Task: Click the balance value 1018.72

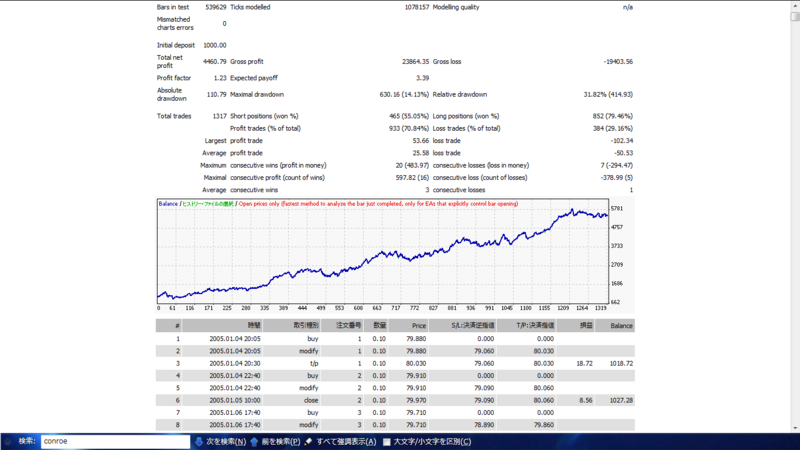Action: pyautogui.click(x=621, y=363)
